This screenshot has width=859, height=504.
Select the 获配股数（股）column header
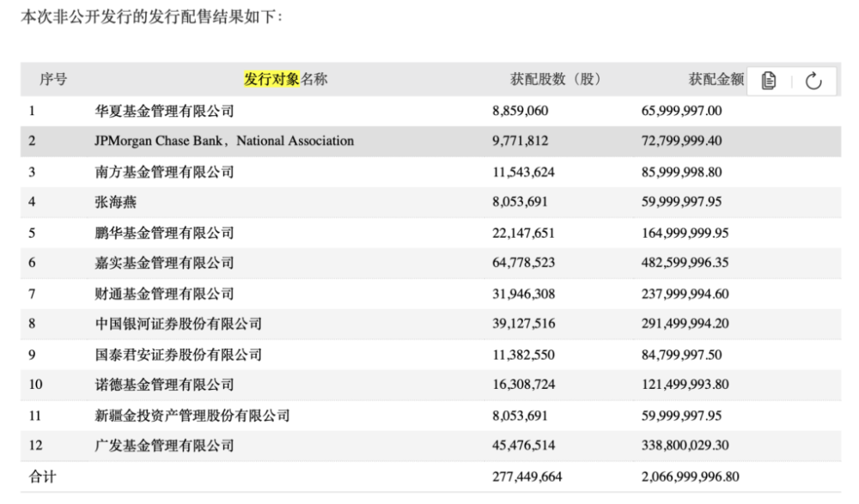point(556,80)
